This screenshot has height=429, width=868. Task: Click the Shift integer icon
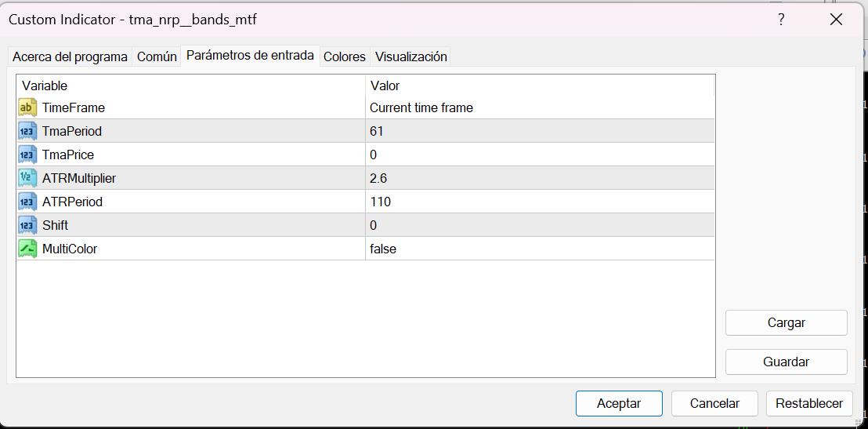[x=27, y=225]
